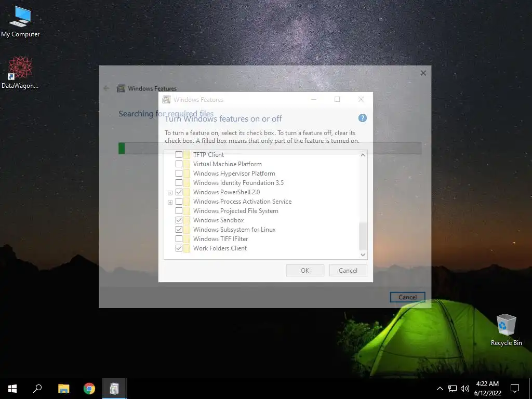Open the volume speaker tray icon
This screenshot has width=532, height=399.
[x=465, y=389]
